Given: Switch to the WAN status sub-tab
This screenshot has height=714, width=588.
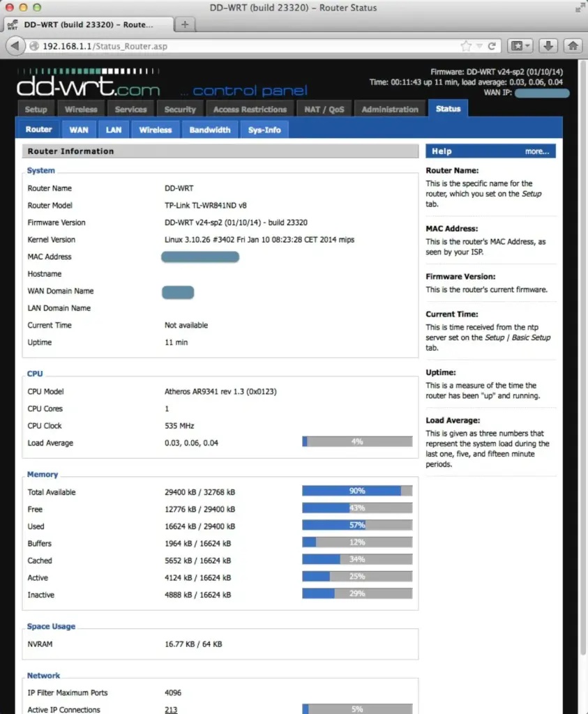Looking at the screenshot, I should pyautogui.click(x=79, y=130).
